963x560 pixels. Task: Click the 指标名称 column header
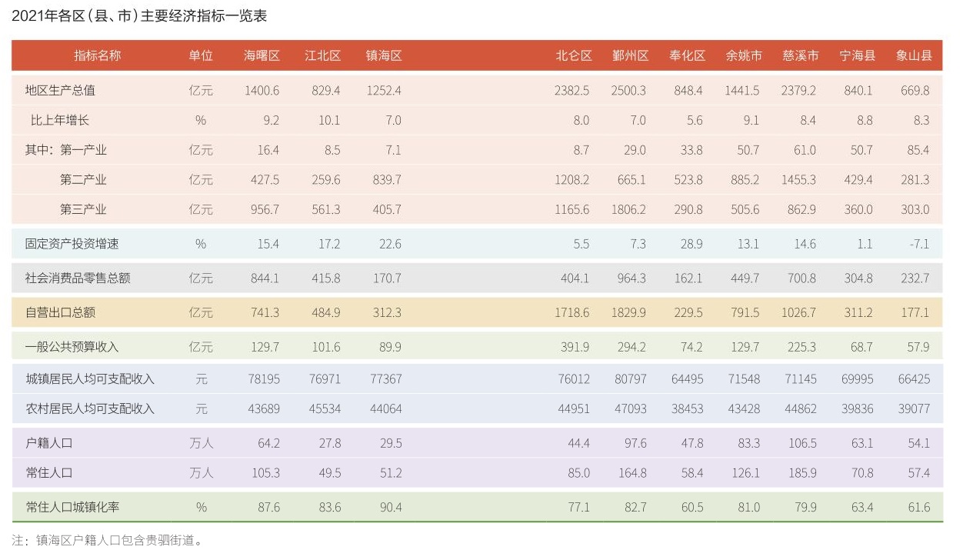(x=97, y=55)
